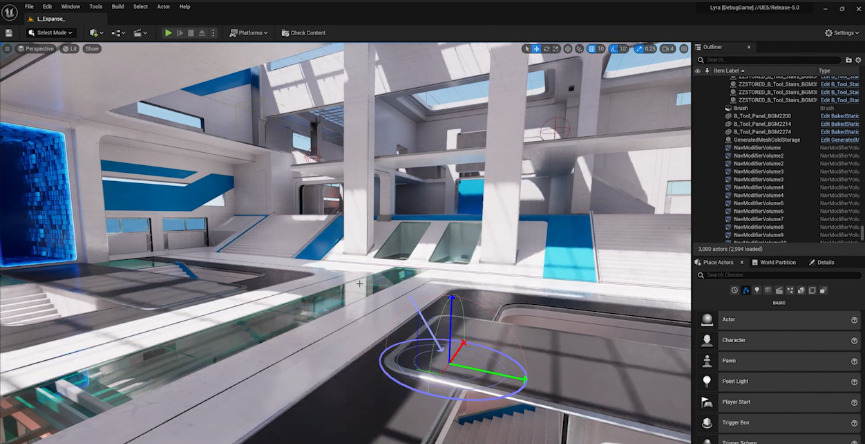Click the Check Content button

coord(303,33)
